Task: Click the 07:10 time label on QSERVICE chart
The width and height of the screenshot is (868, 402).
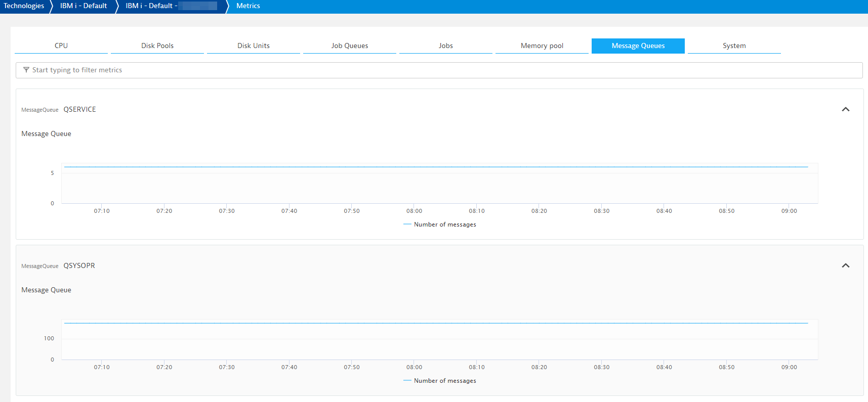Action: tap(102, 211)
